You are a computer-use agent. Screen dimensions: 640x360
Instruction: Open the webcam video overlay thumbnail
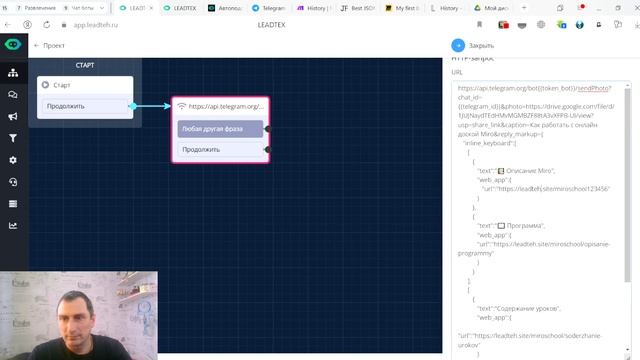pyautogui.click(x=79, y=316)
